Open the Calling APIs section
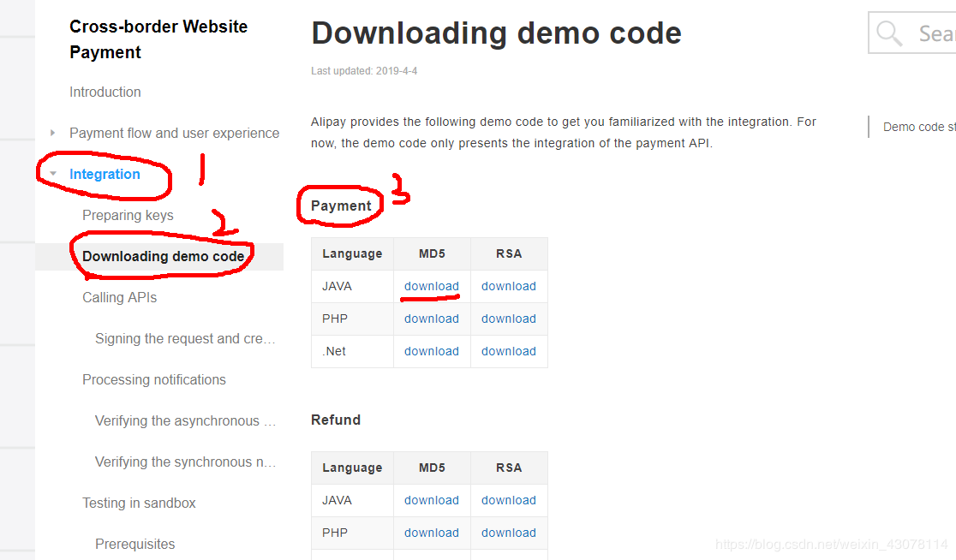 (x=120, y=297)
